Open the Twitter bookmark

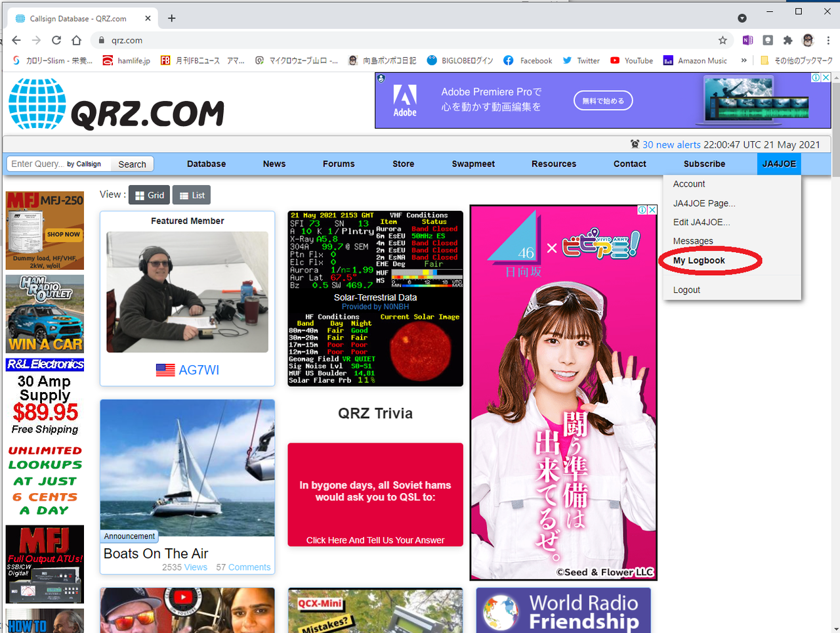click(x=581, y=60)
